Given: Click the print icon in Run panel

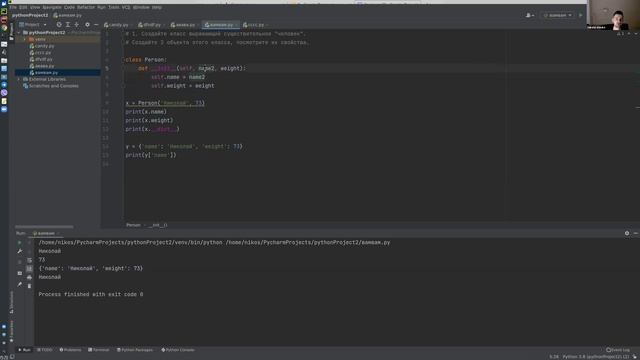Looking at the screenshot, I should [x=29, y=278].
